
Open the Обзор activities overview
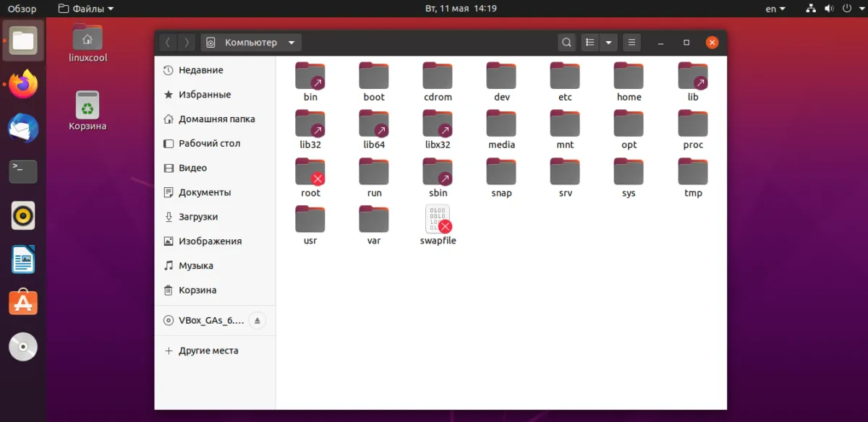coord(22,9)
